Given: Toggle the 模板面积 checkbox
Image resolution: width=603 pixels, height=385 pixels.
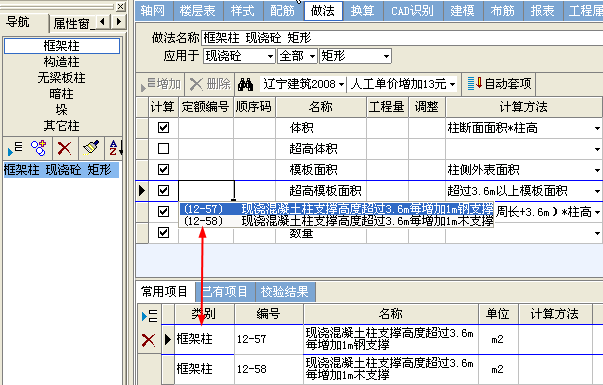Looking at the screenshot, I should (163, 169).
